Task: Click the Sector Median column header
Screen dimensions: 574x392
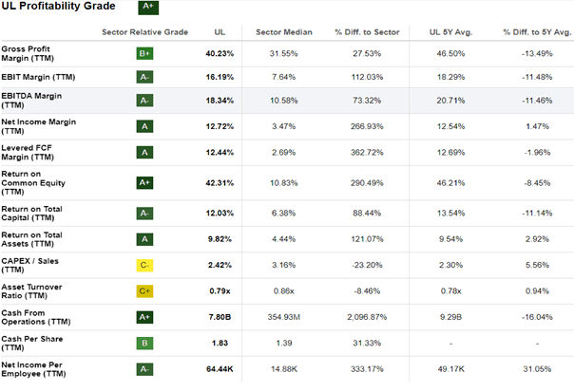Action: 277,32
